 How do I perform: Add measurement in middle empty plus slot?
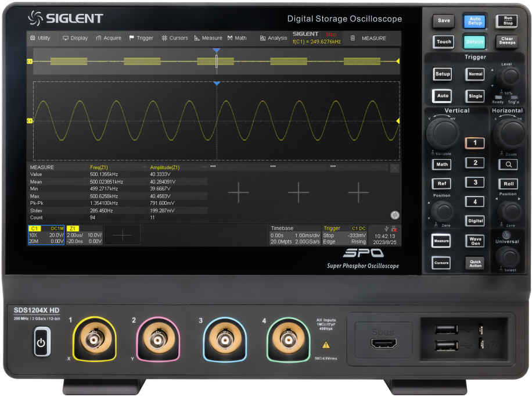point(298,192)
